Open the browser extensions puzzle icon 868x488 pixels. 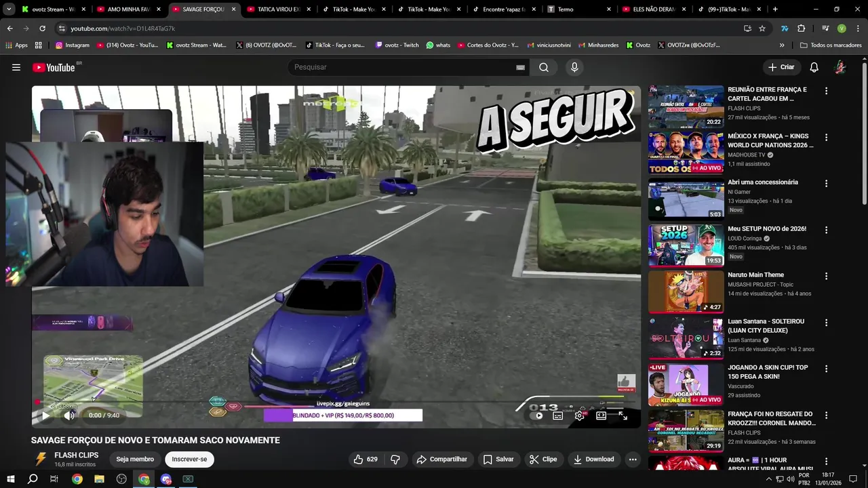click(801, 28)
